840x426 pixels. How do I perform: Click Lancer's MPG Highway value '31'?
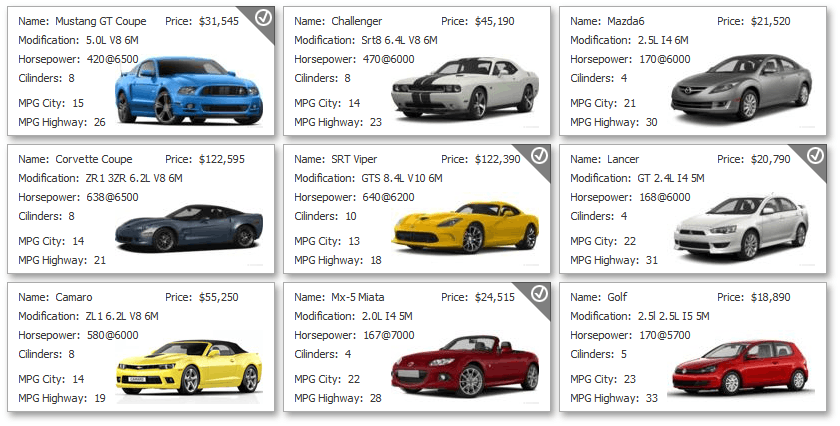click(x=651, y=260)
